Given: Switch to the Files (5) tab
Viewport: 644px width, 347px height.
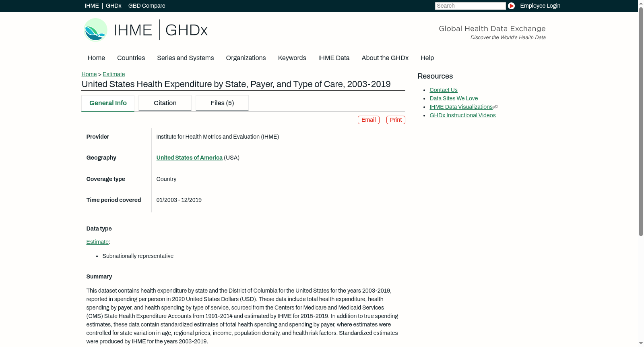Looking at the screenshot, I should coord(222,103).
